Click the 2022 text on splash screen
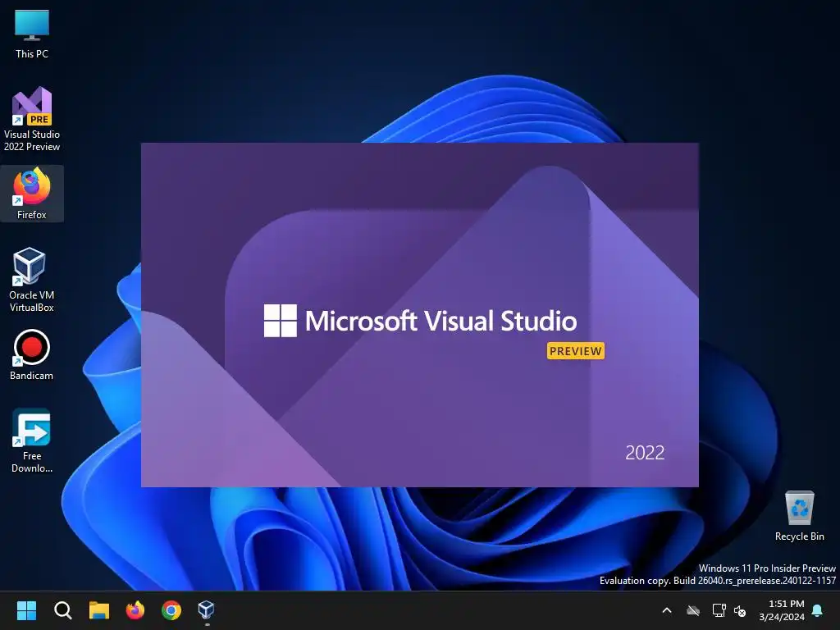 [645, 453]
